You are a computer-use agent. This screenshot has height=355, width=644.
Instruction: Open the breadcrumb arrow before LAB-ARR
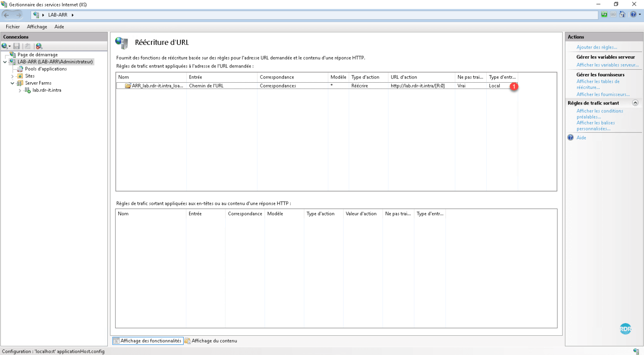click(x=43, y=15)
